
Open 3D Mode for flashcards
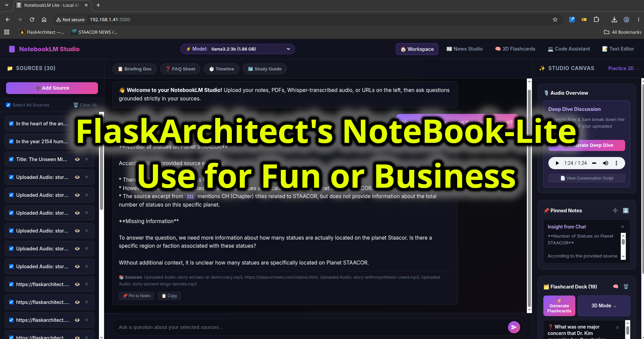click(604, 306)
